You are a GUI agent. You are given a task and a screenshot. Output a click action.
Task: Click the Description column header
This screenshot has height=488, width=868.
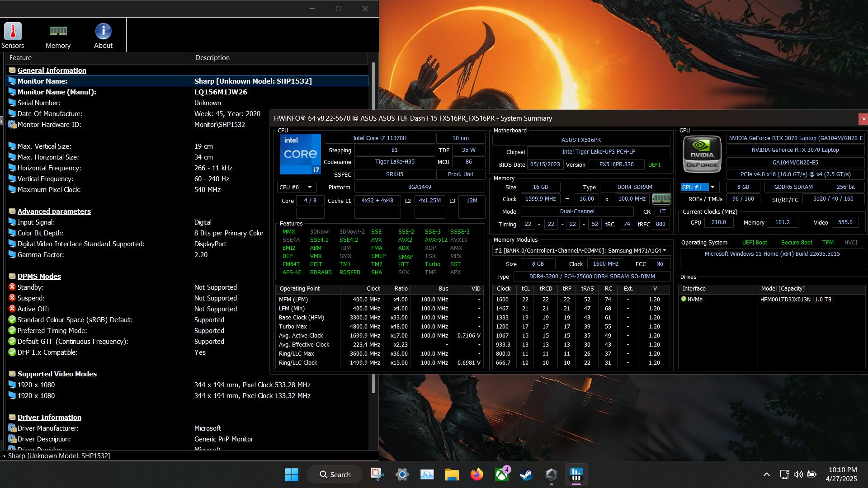click(279, 58)
